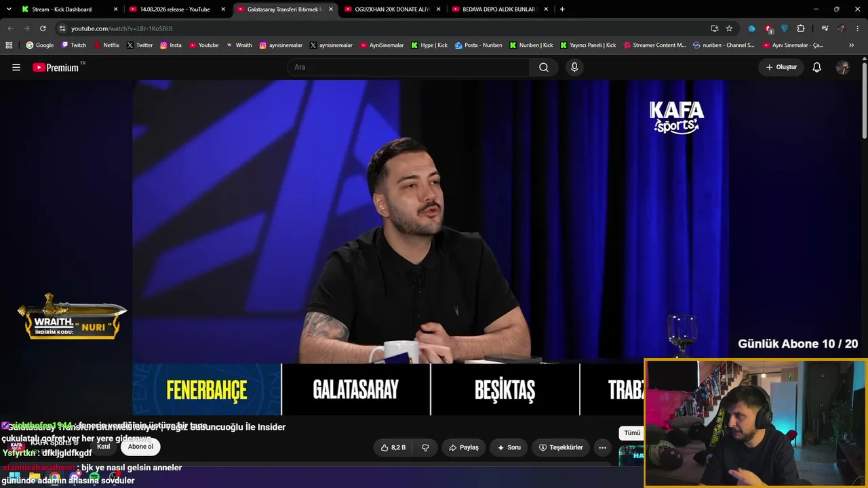Select the 'Tümü' filter chip
This screenshot has width=868, height=488.
[632, 433]
